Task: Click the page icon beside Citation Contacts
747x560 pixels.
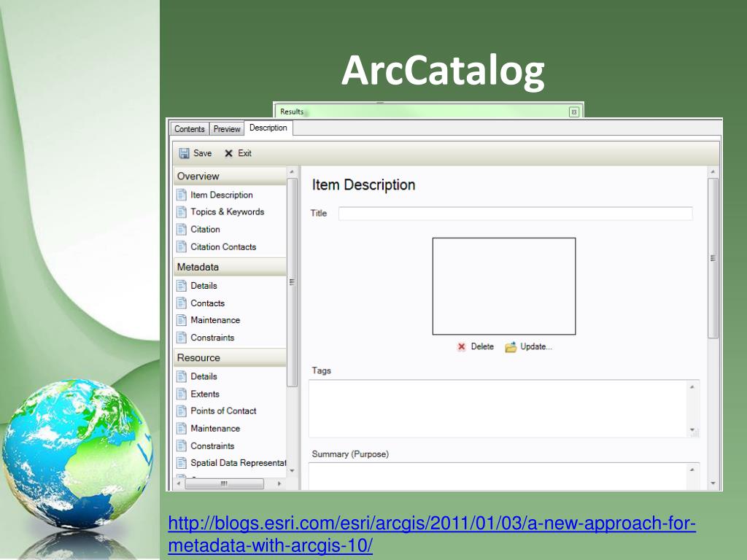Action: [182, 246]
